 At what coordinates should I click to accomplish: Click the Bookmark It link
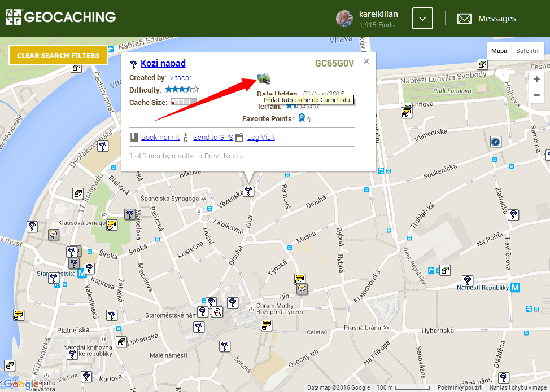click(160, 137)
